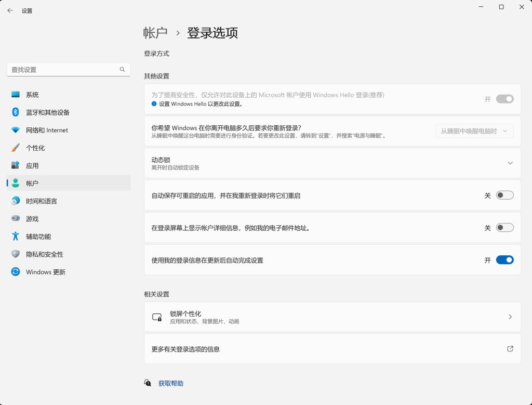Click the 游戏 gamepad icon
Image resolution: width=532 pixels, height=405 pixels.
click(15, 218)
